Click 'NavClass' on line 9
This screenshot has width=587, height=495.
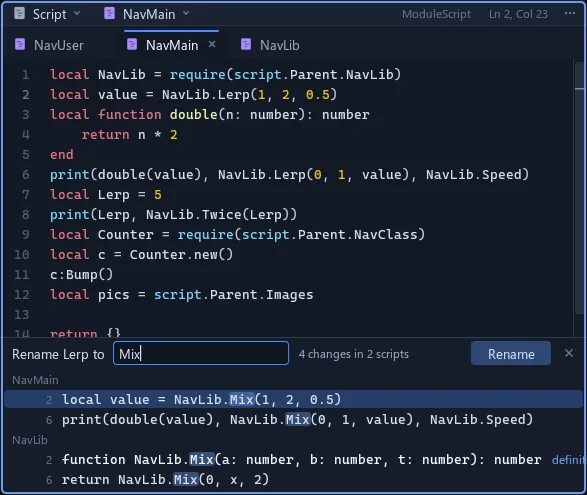[386, 235]
